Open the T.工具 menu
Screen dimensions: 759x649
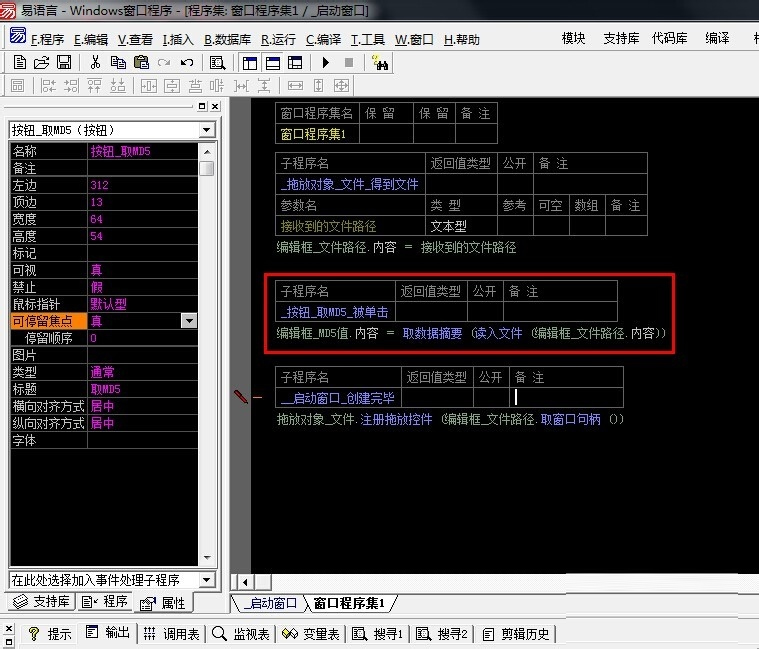pyautogui.click(x=367, y=40)
